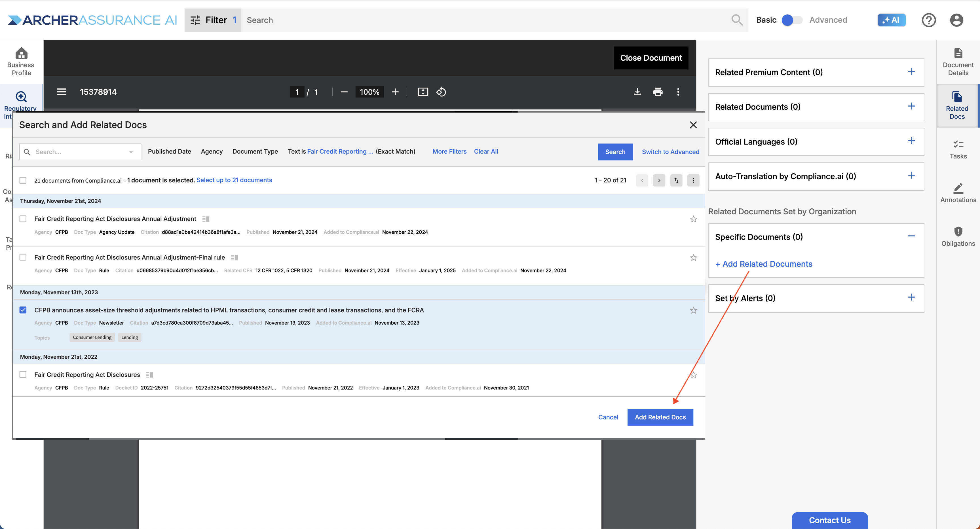Click the Close Document button
This screenshot has height=529, width=980.
[x=650, y=58]
